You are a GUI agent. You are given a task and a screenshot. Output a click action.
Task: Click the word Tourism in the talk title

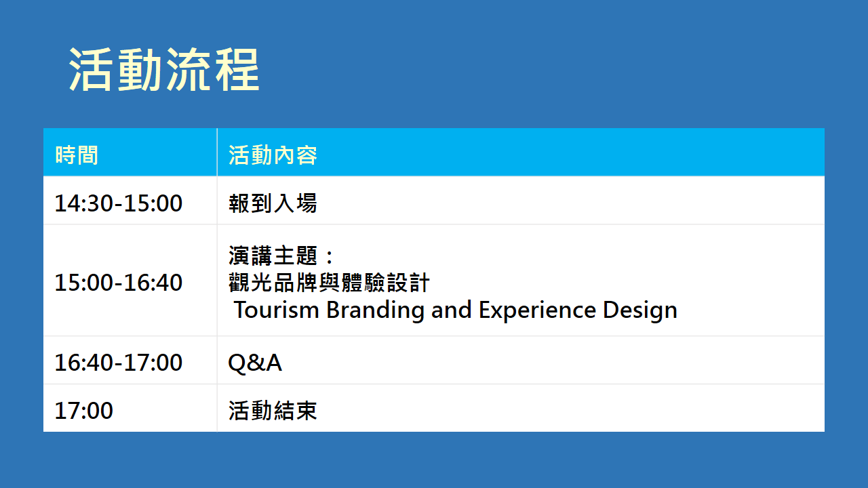click(x=276, y=310)
